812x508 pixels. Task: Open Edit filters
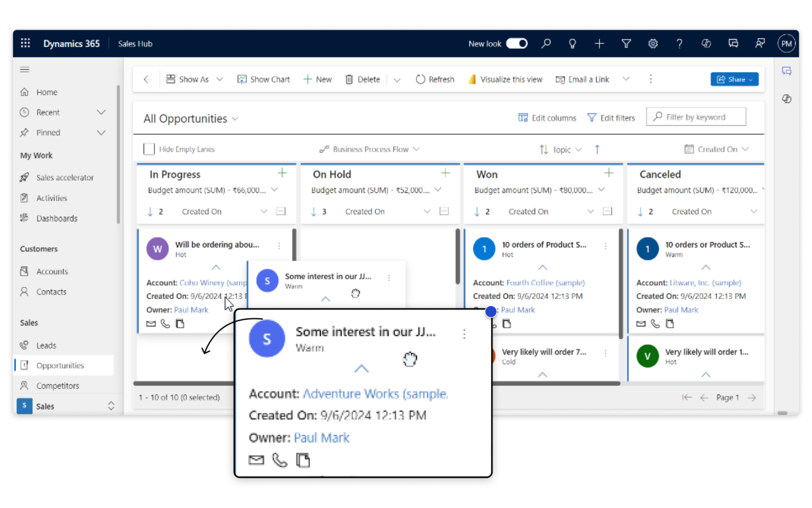[611, 117]
